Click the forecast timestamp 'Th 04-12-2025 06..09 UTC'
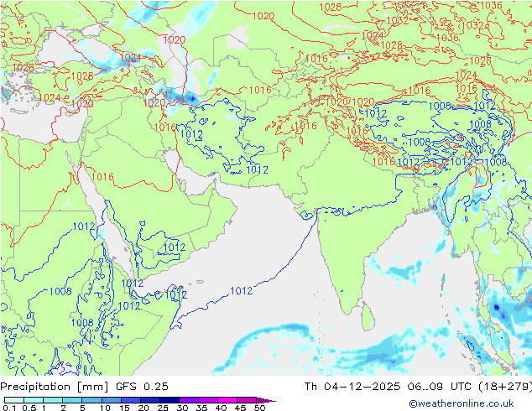The image size is (532, 411). (389, 387)
